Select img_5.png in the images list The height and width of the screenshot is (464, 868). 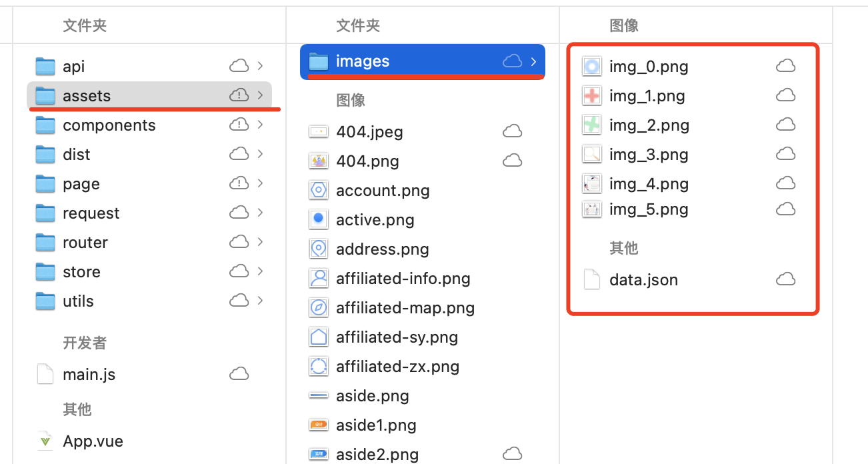[648, 209]
